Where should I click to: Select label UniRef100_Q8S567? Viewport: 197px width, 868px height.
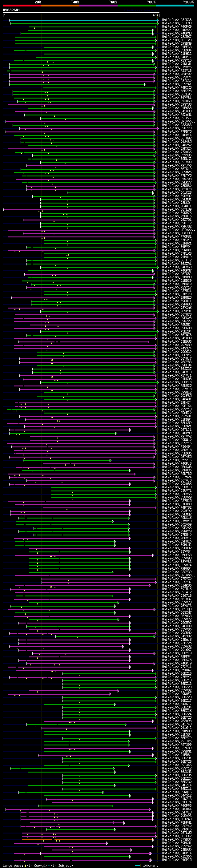(x=176, y=37)
